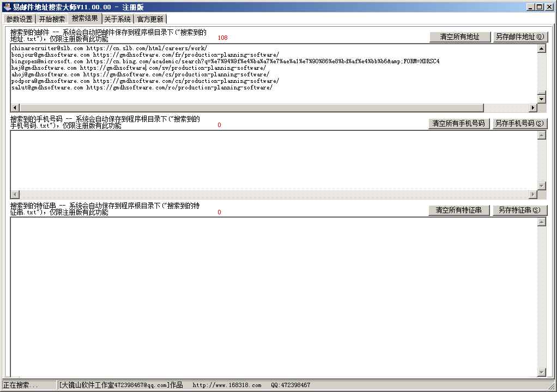Screen dimensions: 557x392
Task: Click left arrow of email list horizontal scrollbar
Action: click(x=15, y=108)
